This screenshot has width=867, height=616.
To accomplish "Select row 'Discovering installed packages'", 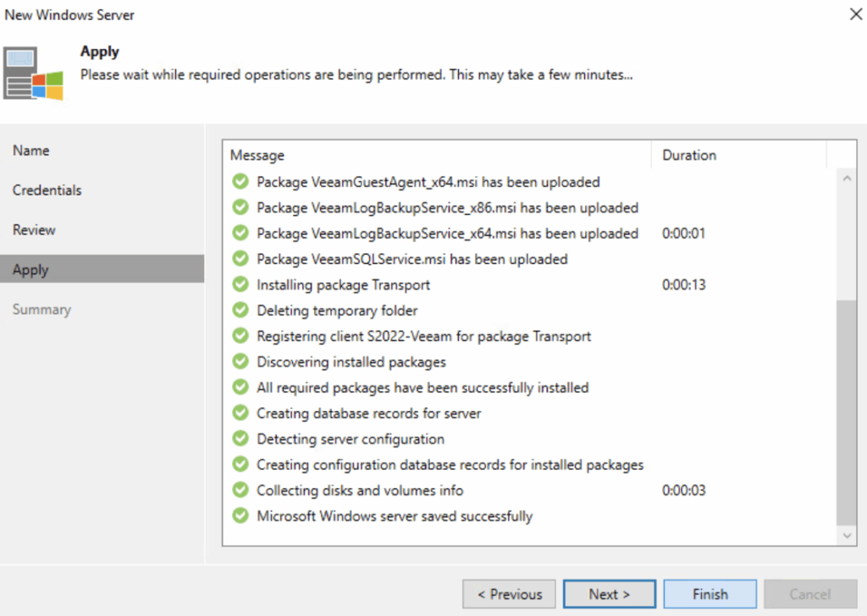I will pyautogui.click(x=530, y=362).
